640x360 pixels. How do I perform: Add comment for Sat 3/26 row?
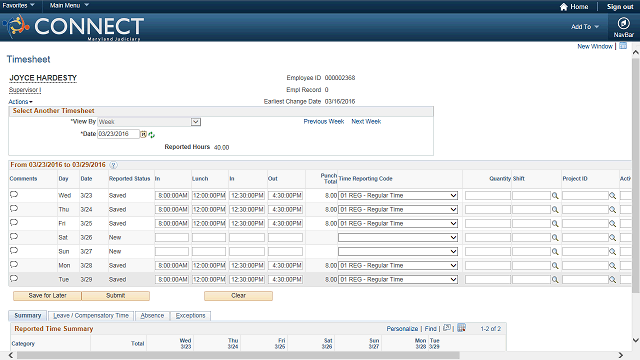click(14, 237)
